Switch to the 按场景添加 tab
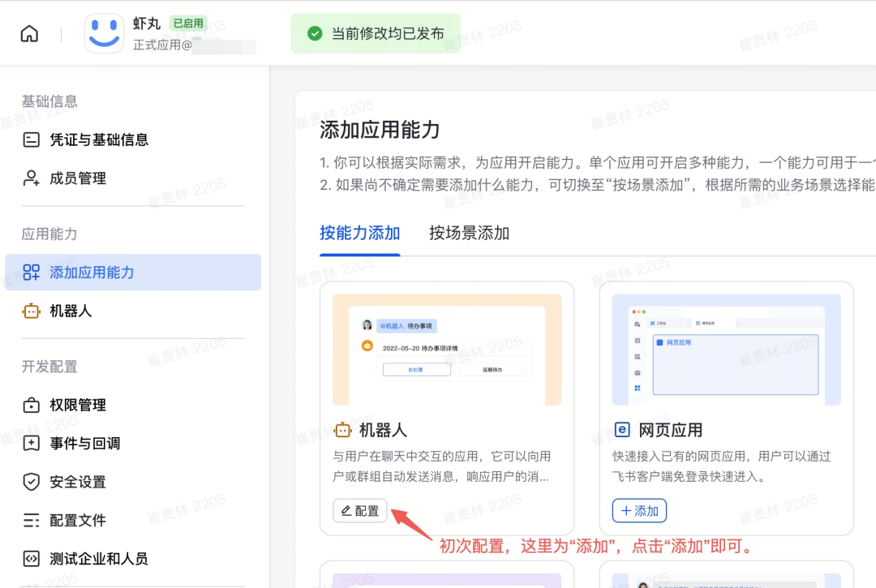 coord(469,233)
